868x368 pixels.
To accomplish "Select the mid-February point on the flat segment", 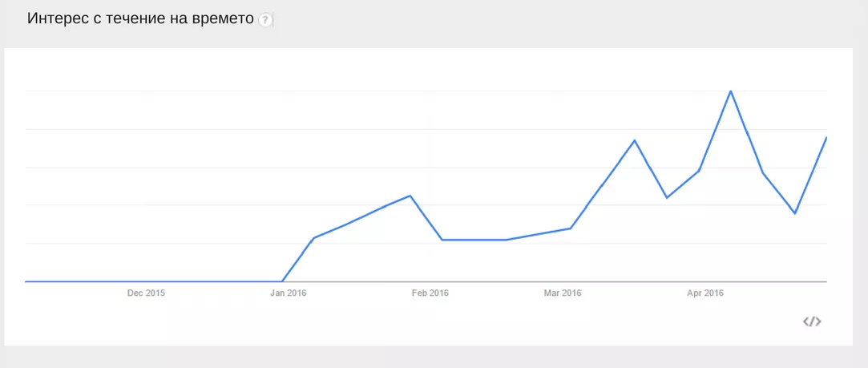I will click(507, 240).
